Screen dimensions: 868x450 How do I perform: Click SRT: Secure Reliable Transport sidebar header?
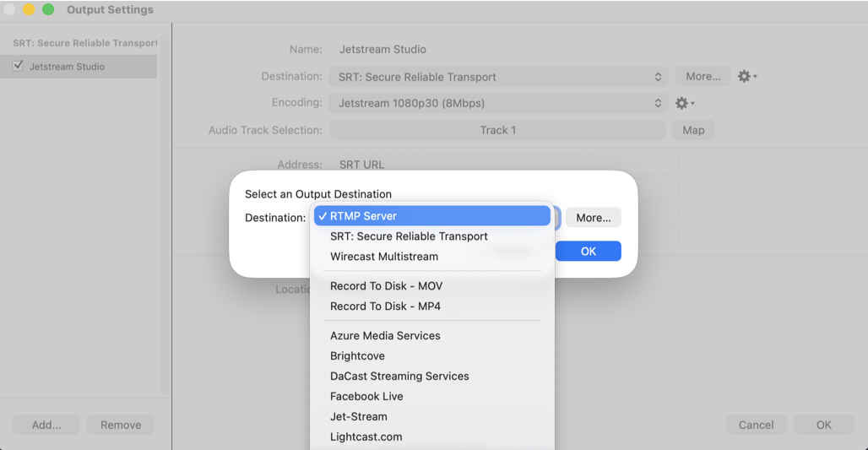point(85,43)
